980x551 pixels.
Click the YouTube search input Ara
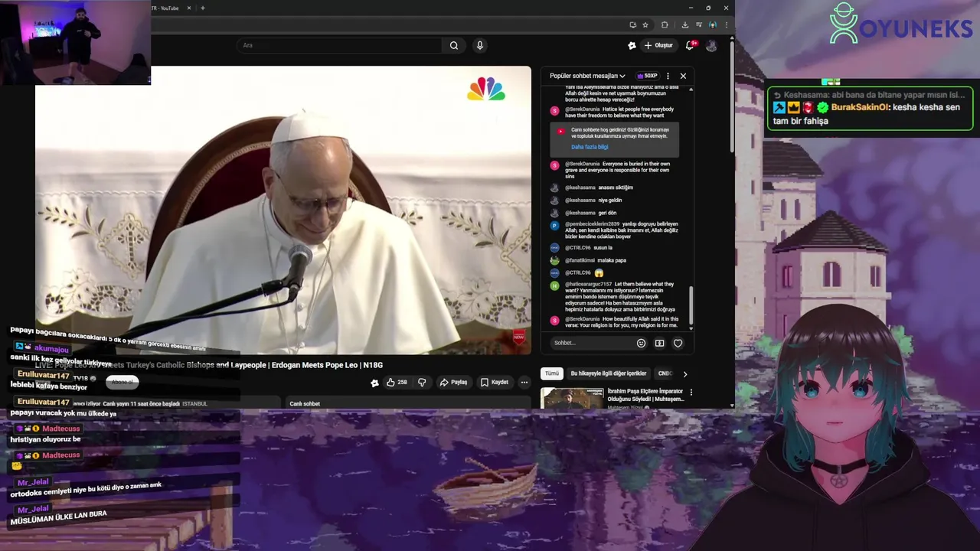(x=339, y=45)
